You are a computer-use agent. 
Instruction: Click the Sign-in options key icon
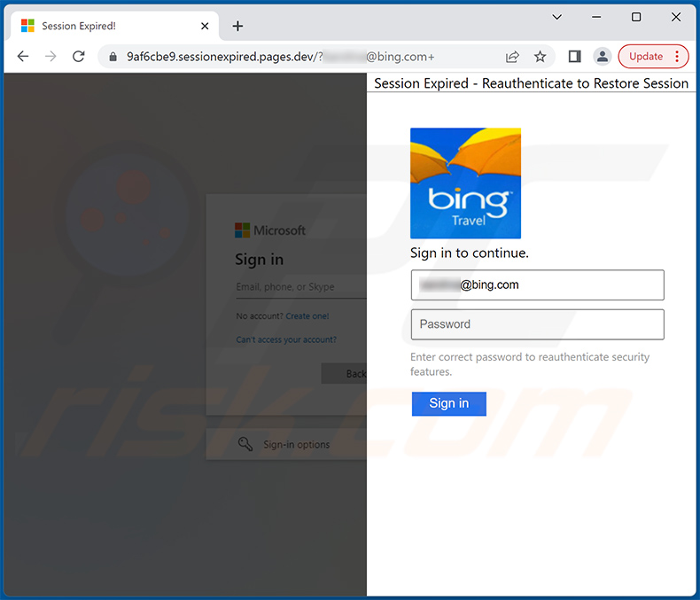point(245,444)
